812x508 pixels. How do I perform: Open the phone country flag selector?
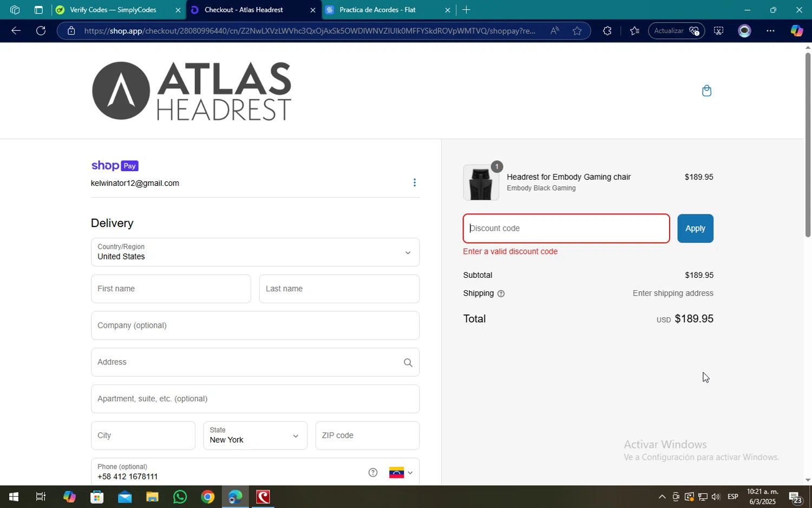(401, 473)
